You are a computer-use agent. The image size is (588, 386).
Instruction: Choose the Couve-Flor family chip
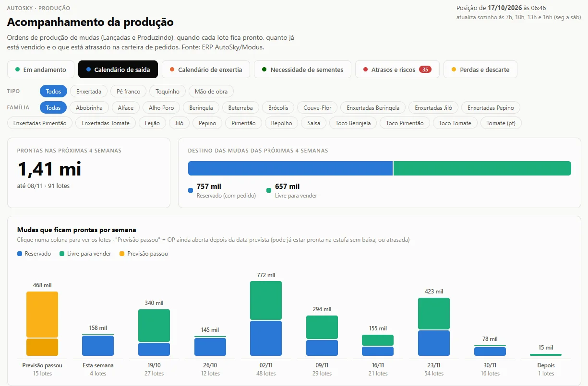[317, 107]
